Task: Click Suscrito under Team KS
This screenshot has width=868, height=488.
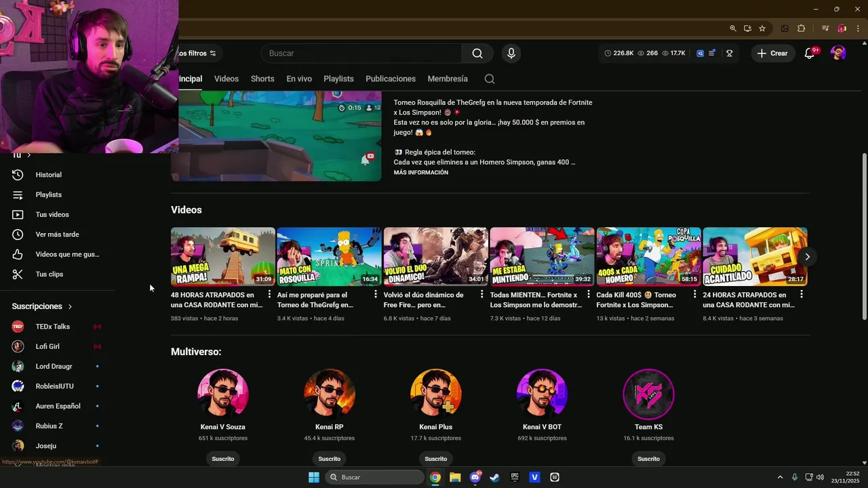Action: [x=648, y=459]
